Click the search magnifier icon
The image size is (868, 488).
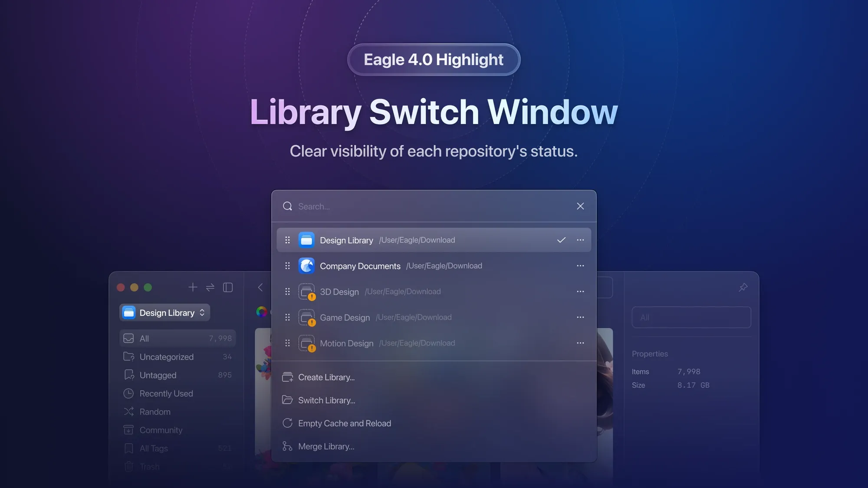[x=287, y=206]
